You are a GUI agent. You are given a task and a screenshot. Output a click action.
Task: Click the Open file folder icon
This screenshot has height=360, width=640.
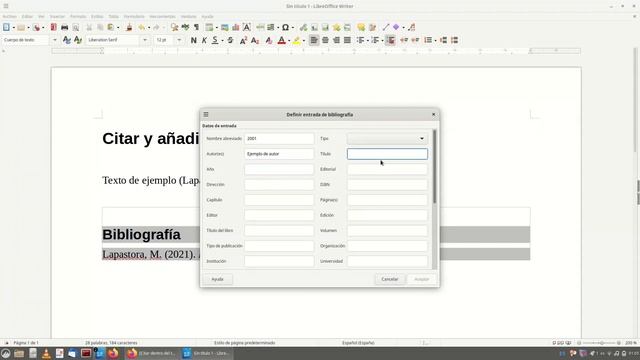(21, 27)
